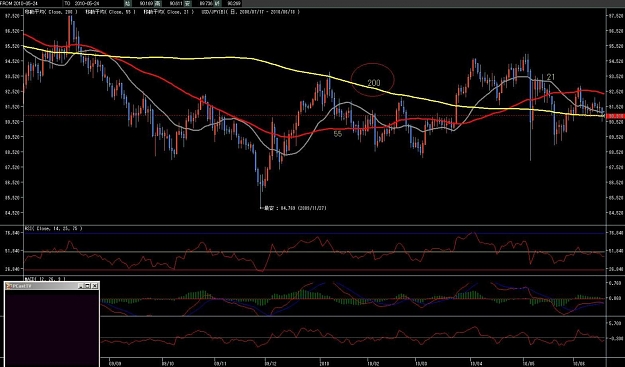Click the 高 high price label
Viewport: 625px width, 367px height.
pos(158,3)
